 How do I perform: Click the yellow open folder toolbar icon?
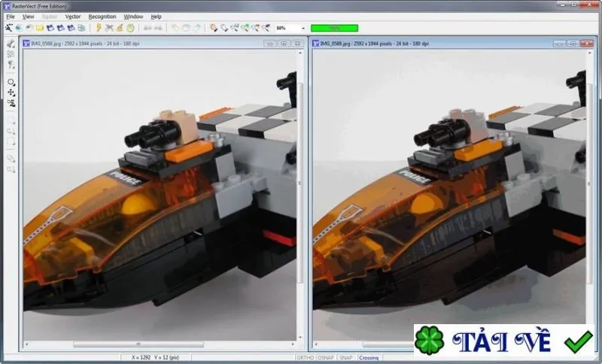(40, 28)
